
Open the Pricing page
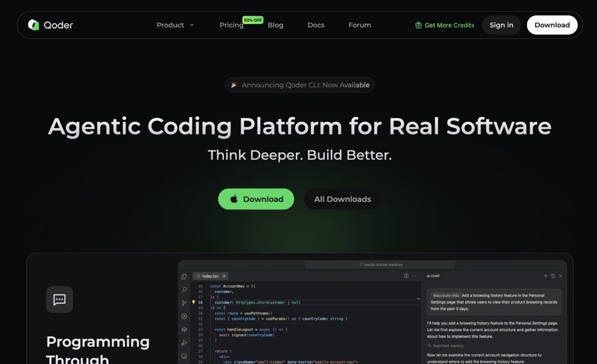tap(231, 25)
